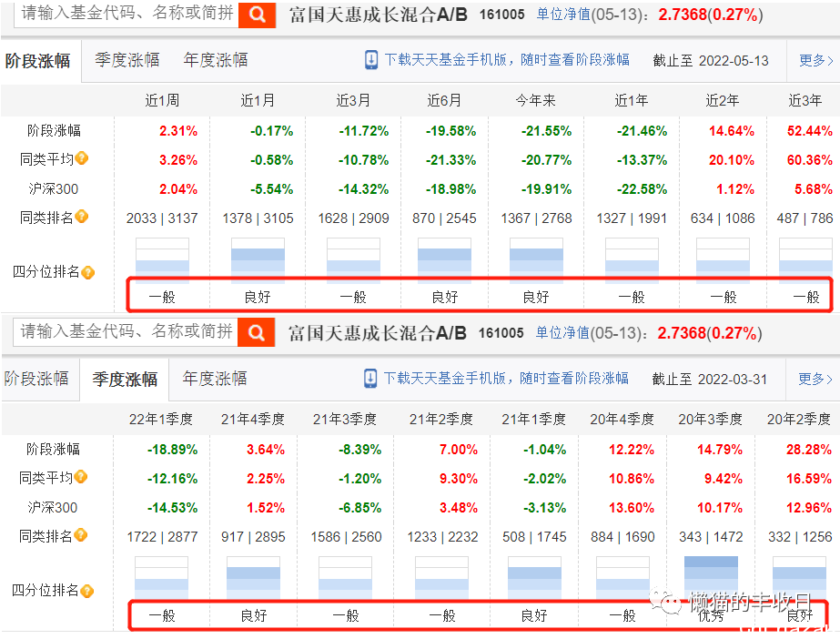Click the quartile ranking chart under 近1月
840x639 pixels.
click(x=258, y=260)
